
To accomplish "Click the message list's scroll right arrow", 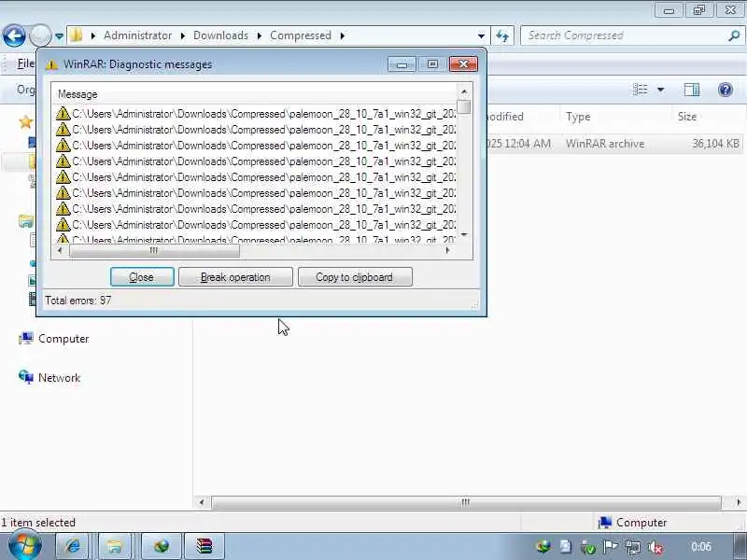I will (x=447, y=250).
